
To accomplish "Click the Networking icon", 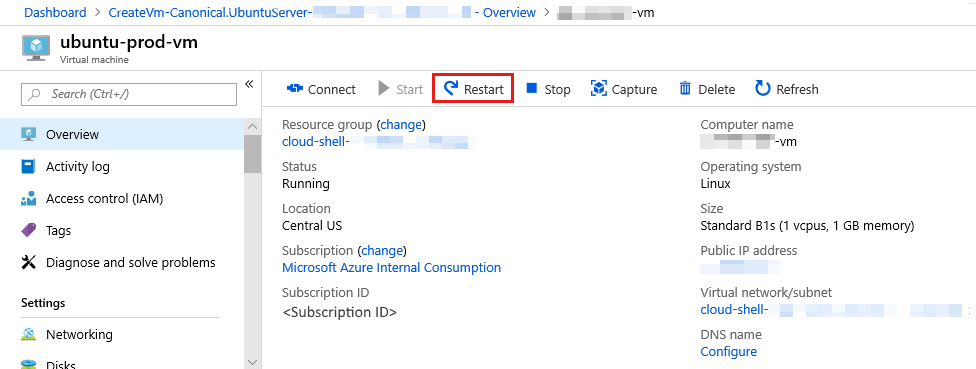I will (x=29, y=335).
